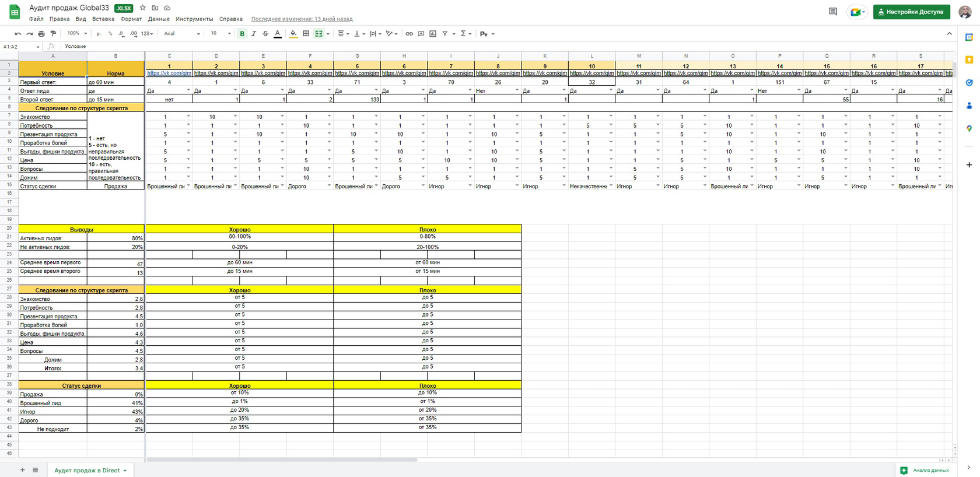Open the fill color bucket swatch

point(293,34)
